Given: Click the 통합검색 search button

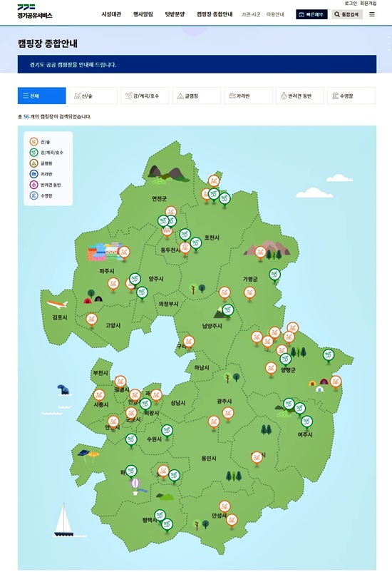Looking at the screenshot, I should point(347,14).
